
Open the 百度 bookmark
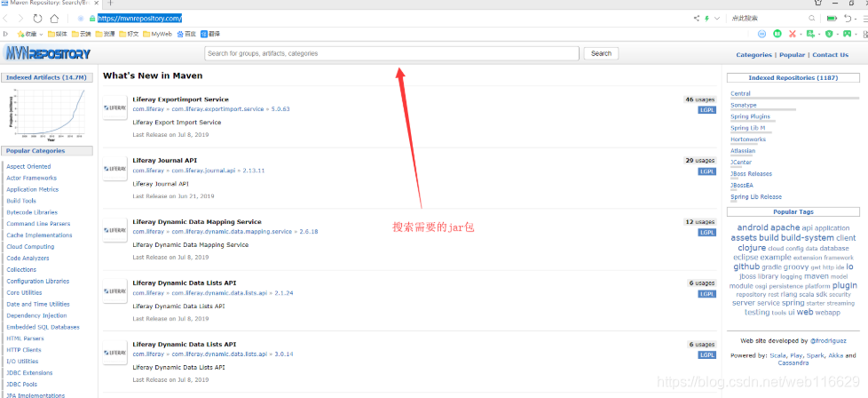point(186,34)
